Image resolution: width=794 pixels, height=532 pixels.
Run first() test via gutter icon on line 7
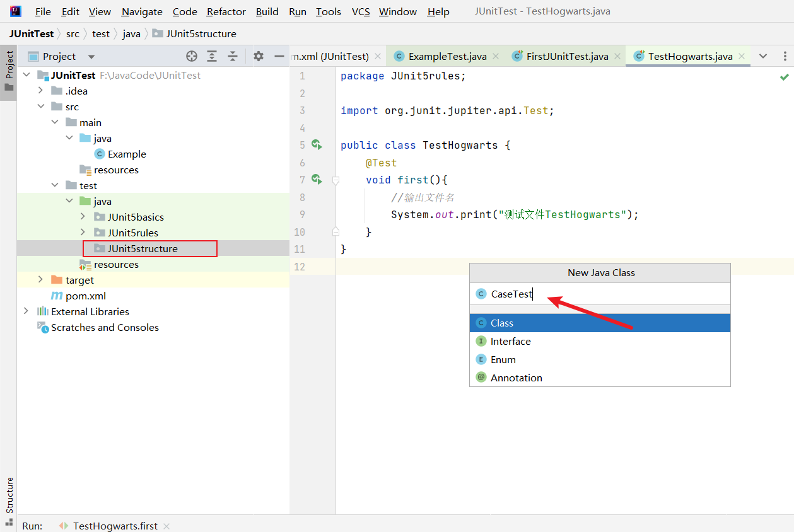[317, 180]
